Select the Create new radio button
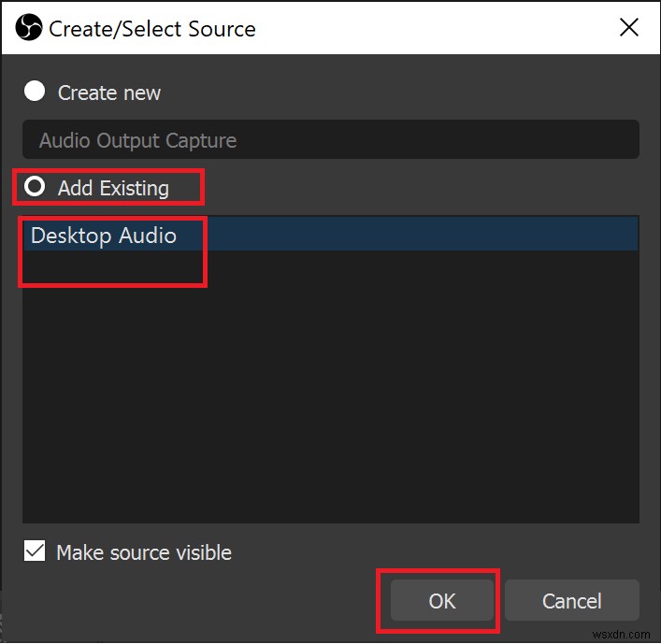Image resolution: width=661 pixels, height=644 pixels. pos(35,92)
